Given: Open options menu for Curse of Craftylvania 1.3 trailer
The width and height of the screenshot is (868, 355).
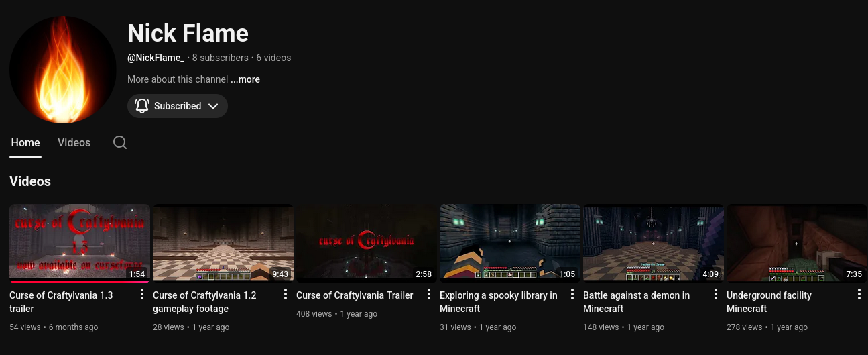Looking at the screenshot, I should [x=142, y=295].
